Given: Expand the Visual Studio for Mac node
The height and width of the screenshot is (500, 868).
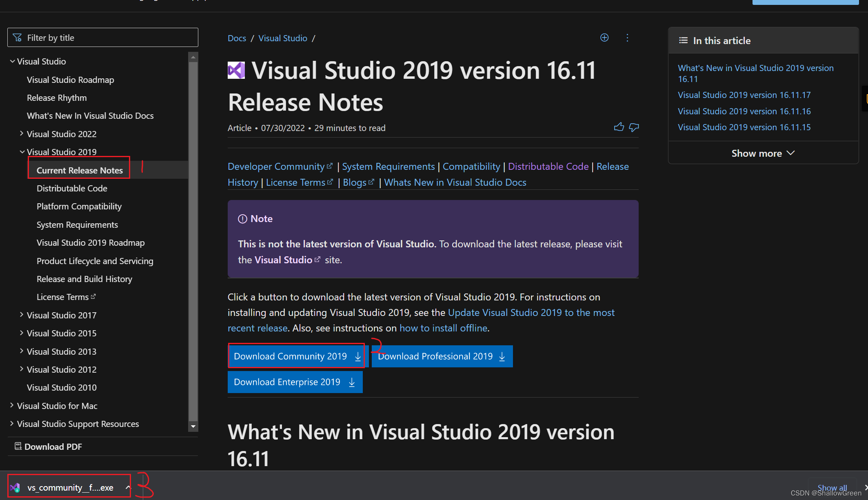Looking at the screenshot, I should [12, 405].
